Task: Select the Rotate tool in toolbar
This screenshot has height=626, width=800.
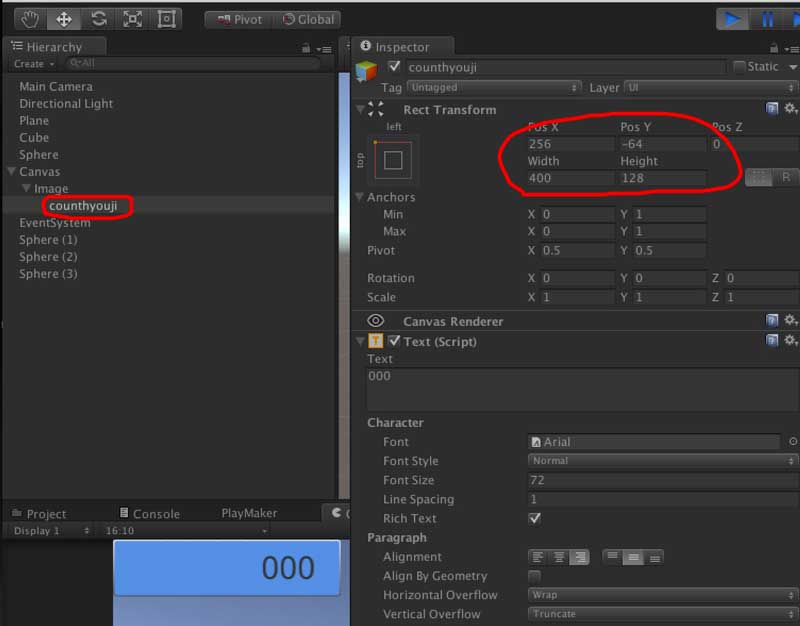Action: (99, 19)
